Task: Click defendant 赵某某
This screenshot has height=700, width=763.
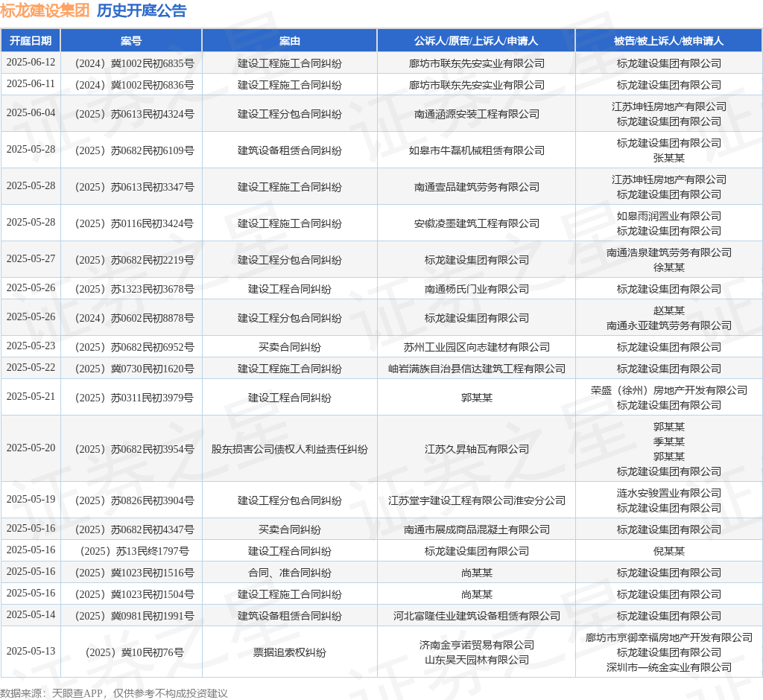Action: coord(668,311)
